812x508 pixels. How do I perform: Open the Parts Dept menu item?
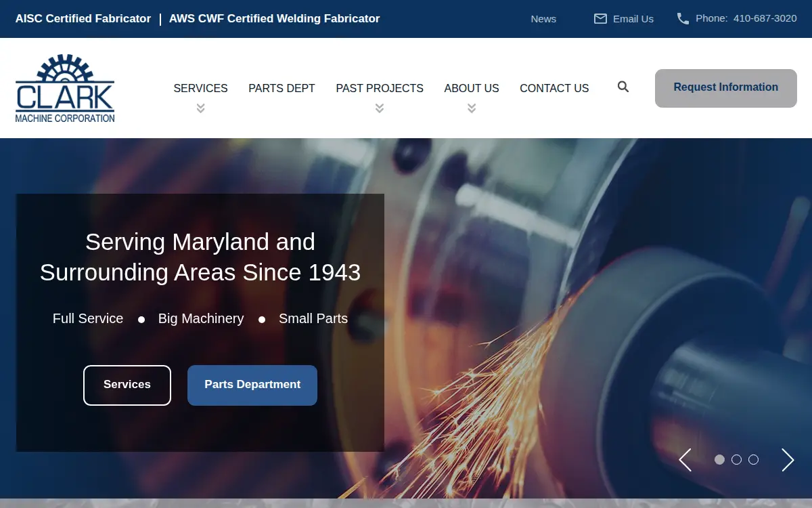[x=281, y=88]
